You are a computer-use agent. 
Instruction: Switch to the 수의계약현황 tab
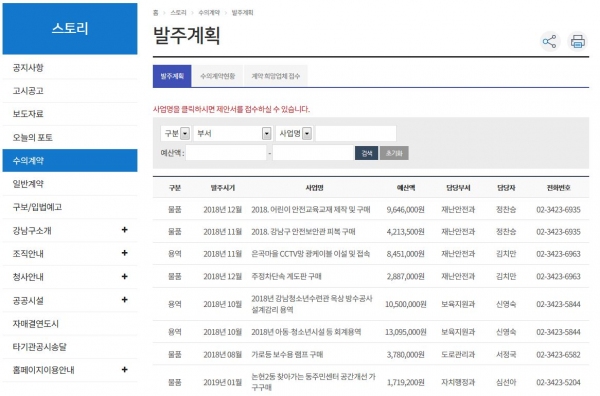click(x=218, y=76)
